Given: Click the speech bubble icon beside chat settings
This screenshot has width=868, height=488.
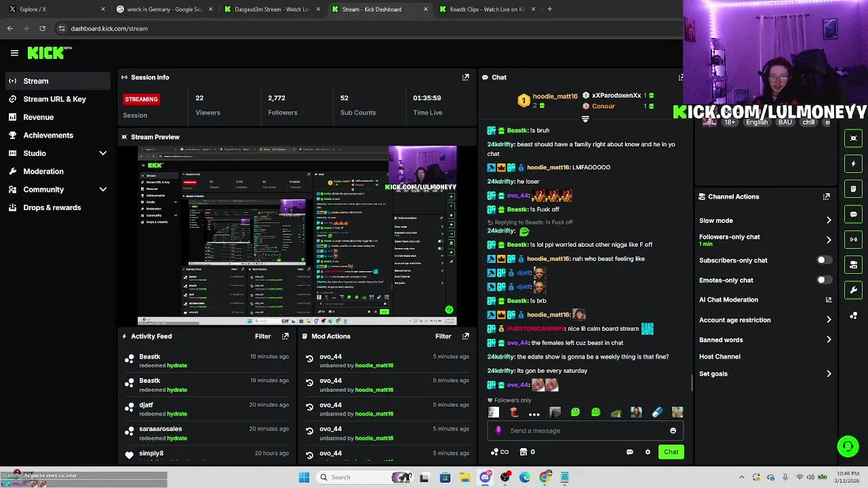Looking at the screenshot, I should pos(629,452).
